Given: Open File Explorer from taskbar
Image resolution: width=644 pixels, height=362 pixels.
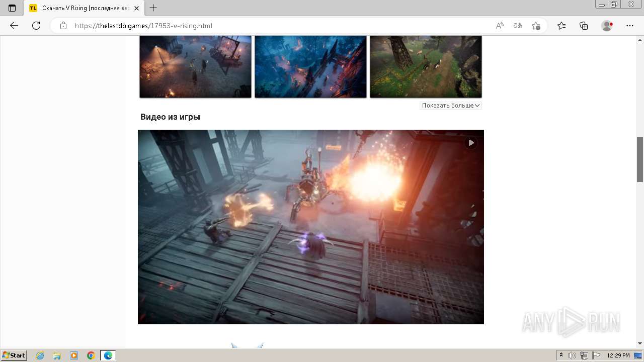Looking at the screenshot, I should [x=57, y=355].
